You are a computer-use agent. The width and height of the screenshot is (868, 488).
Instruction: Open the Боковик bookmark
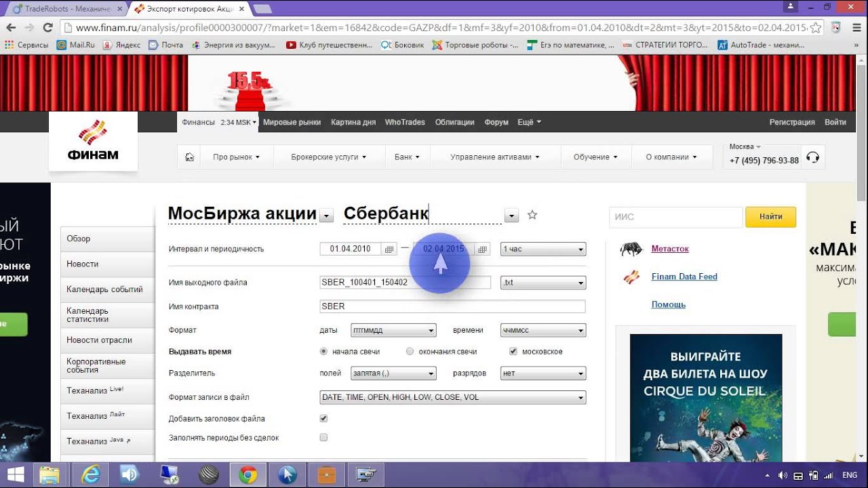click(402, 45)
